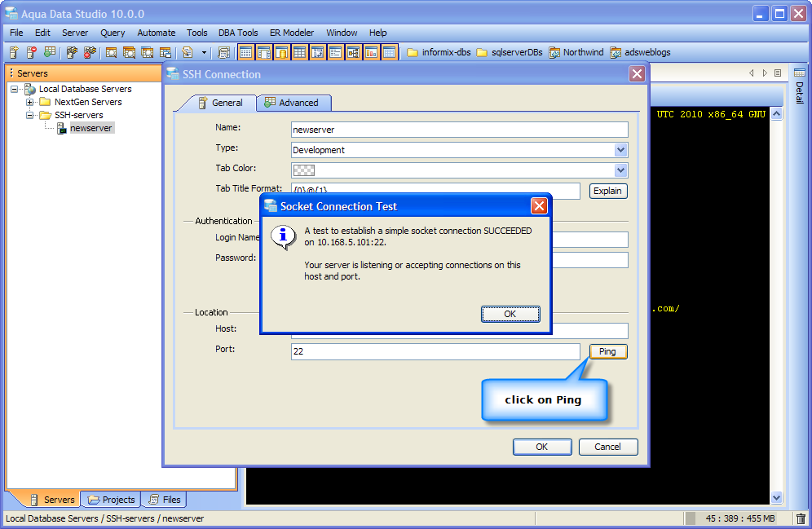Click the Name field containing newserver

pyautogui.click(x=459, y=130)
